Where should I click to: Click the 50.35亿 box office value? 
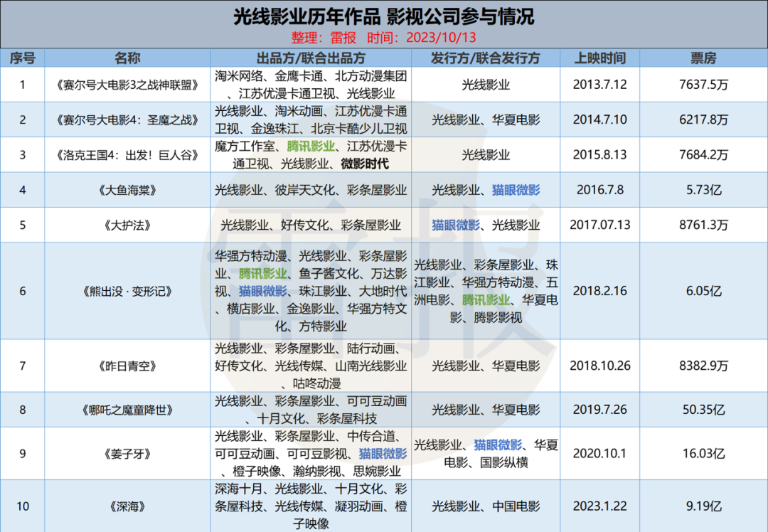[x=703, y=410]
